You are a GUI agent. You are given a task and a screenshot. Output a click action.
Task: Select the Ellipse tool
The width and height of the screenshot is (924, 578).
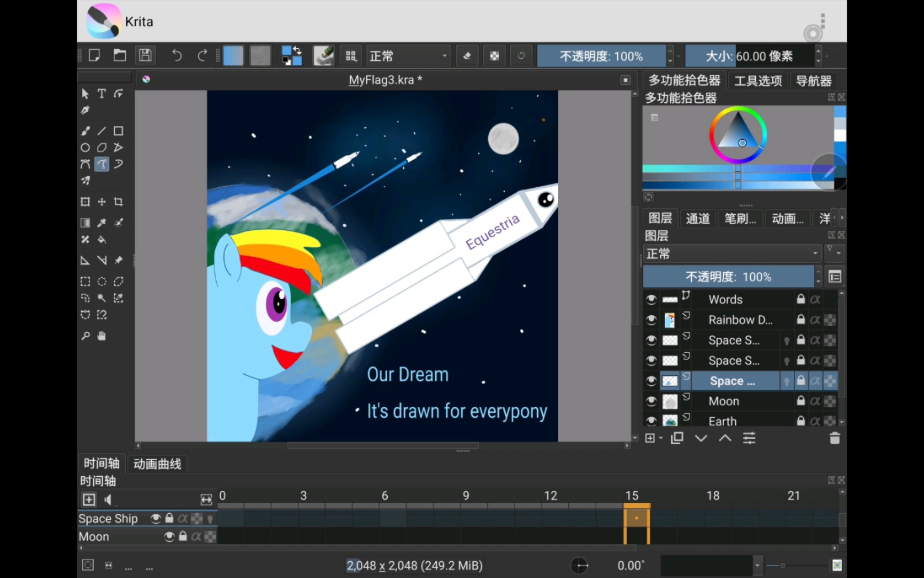click(x=85, y=148)
